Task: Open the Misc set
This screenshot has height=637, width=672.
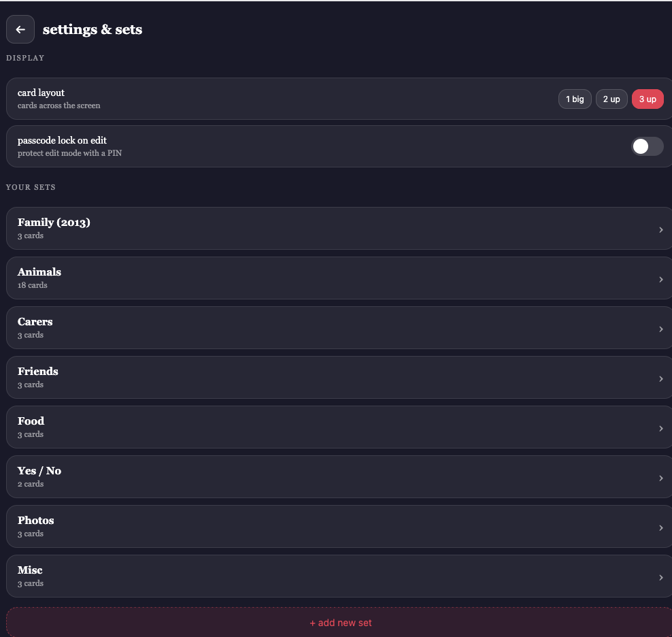Action: pyautogui.click(x=30, y=570)
